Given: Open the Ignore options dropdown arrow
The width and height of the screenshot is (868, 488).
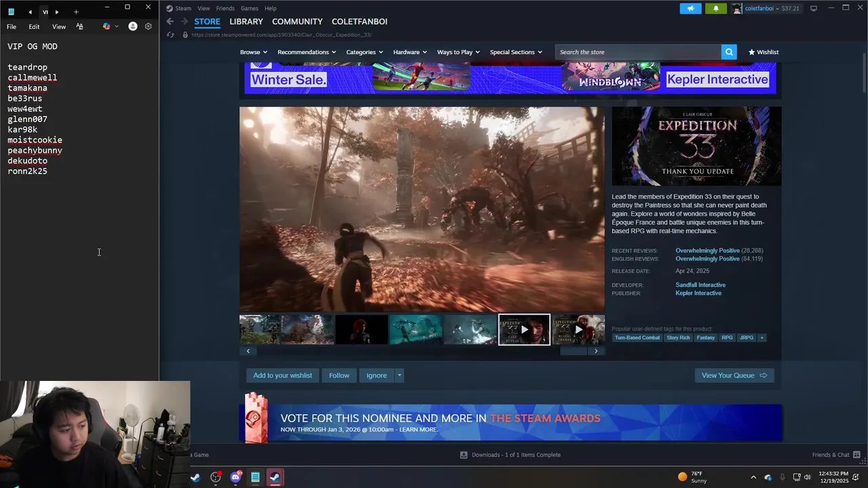Looking at the screenshot, I should [399, 375].
